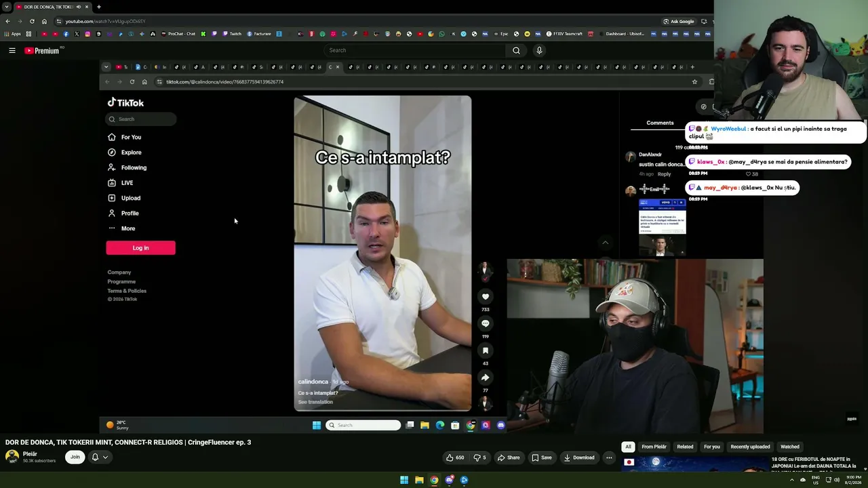Viewport: 868px width, 488px height.
Task: Open the ProChat - Chat bookmark
Action: point(178,34)
